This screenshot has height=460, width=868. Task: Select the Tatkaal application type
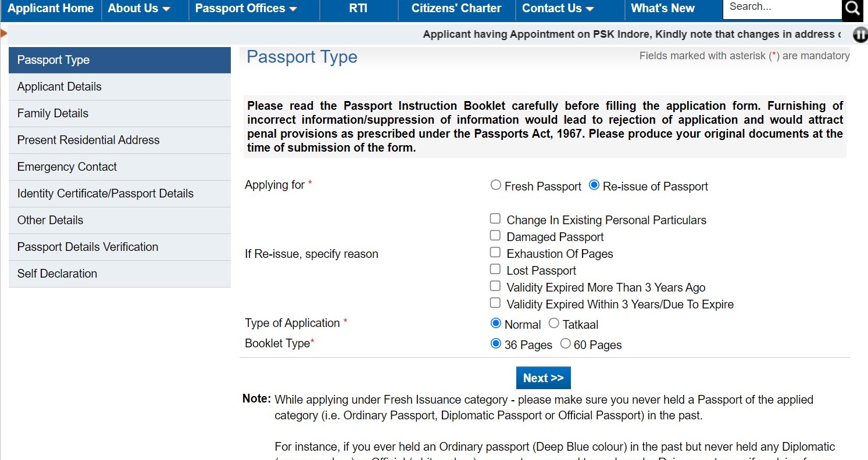[x=554, y=324]
